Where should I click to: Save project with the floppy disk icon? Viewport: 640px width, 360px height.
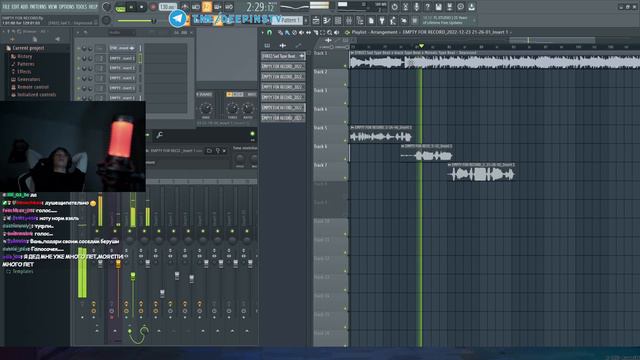(x=438, y=7)
